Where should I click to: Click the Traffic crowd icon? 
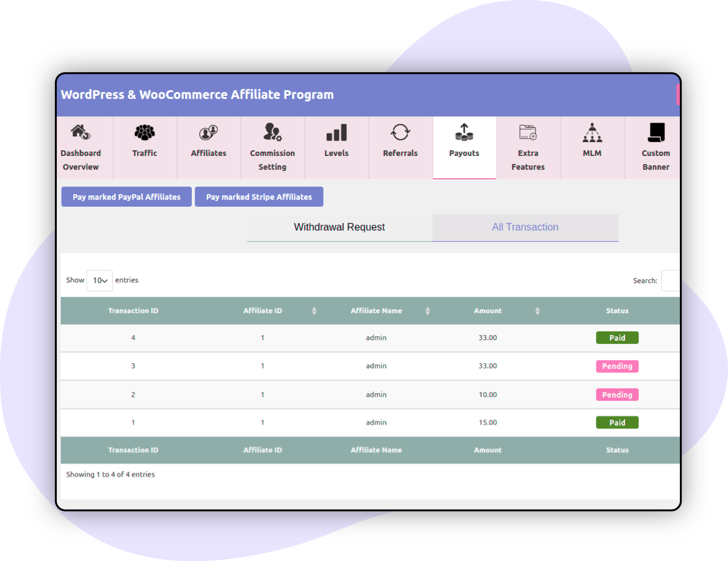(x=144, y=132)
